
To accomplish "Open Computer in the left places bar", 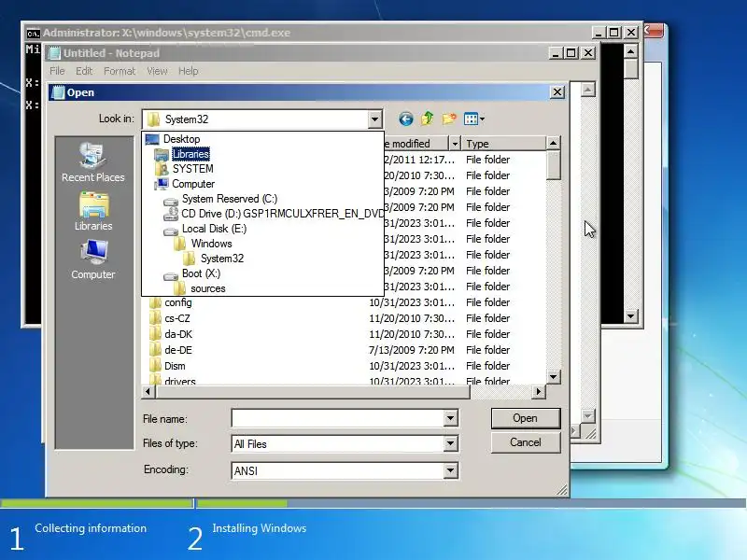I will [x=92, y=259].
